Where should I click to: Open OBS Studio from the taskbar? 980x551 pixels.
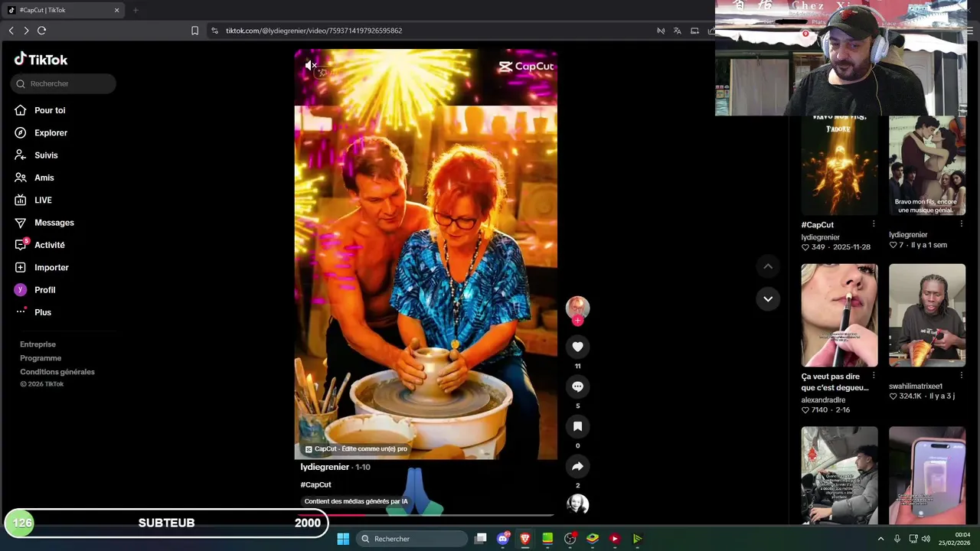570,539
